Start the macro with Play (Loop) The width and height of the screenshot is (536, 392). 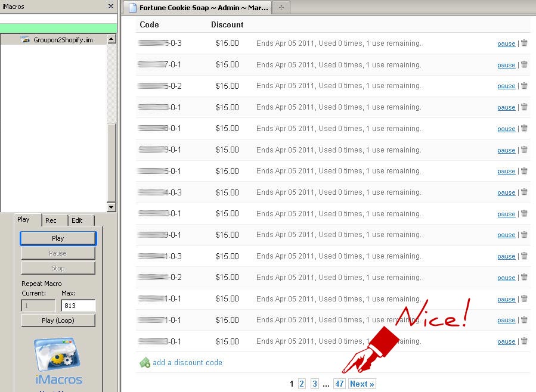(x=58, y=321)
